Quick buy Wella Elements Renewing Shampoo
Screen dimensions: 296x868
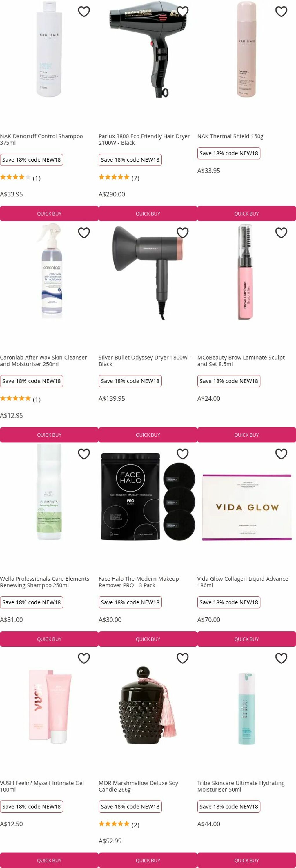tap(49, 639)
